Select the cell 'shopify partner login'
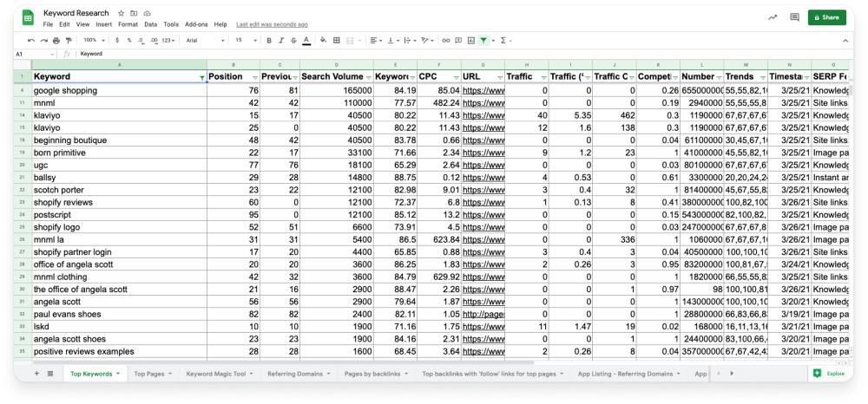 [120, 252]
